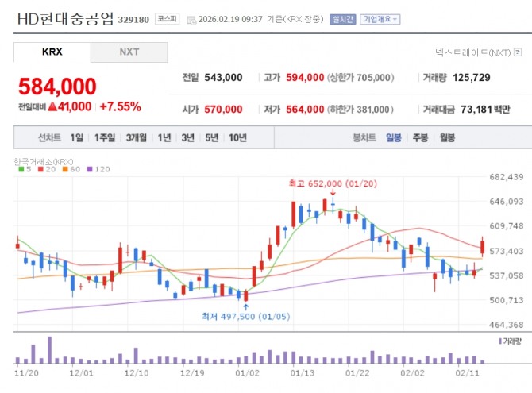Click the purple 120-day moving average swatch
This screenshot has height=393, width=532.
point(90,169)
